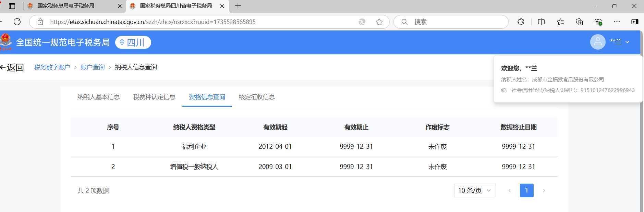The width and height of the screenshot is (644, 212).
Task: Open the 税费种认定信息 tab
Action: [x=154, y=97]
